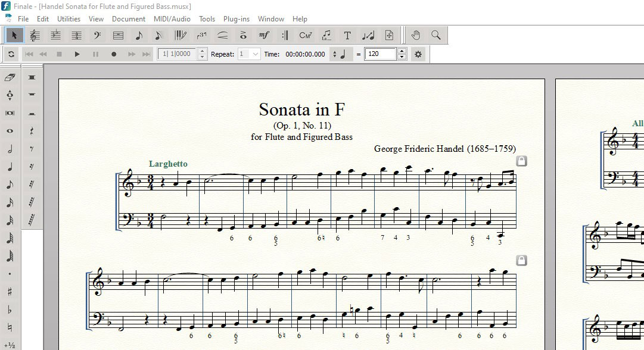Toggle the lock on the first system
This screenshot has width=644, height=350.
[522, 161]
